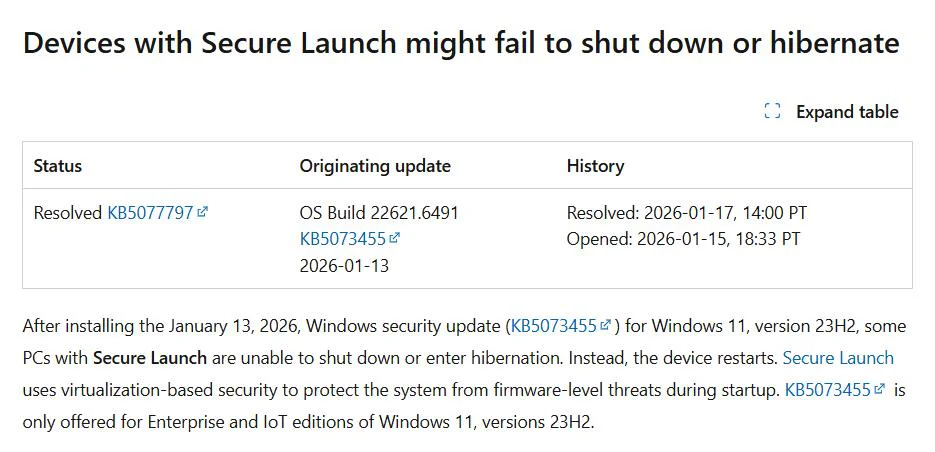The image size is (935, 452).
Task: Click the Resolved 2026-01-17 history entry
Action: (x=687, y=213)
